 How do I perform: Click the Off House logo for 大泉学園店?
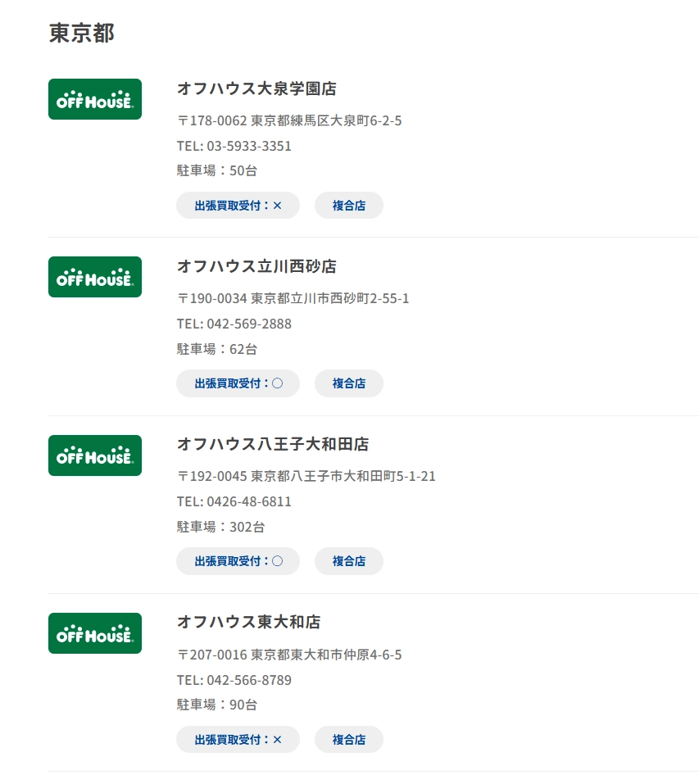(x=95, y=99)
